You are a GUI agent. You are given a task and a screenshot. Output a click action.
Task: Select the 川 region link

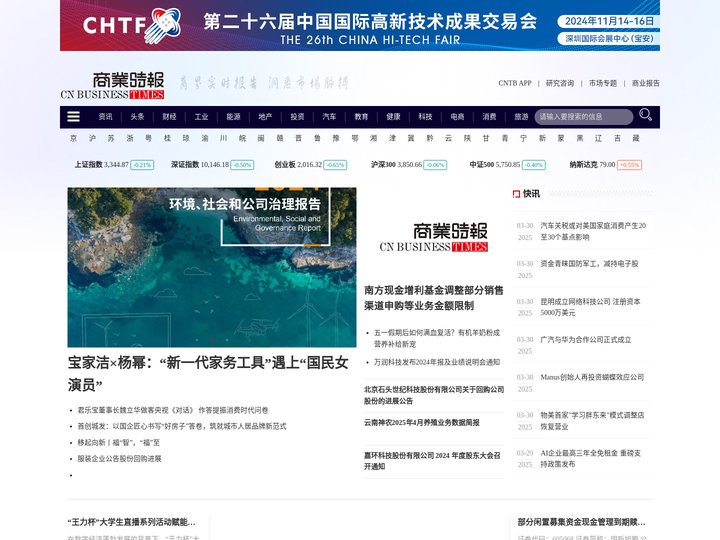[x=223, y=138]
